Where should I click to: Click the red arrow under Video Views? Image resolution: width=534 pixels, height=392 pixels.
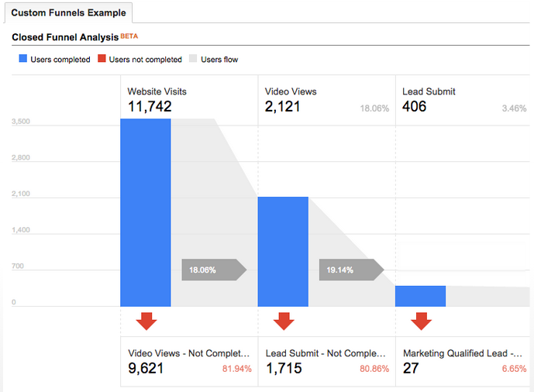point(283,321)
